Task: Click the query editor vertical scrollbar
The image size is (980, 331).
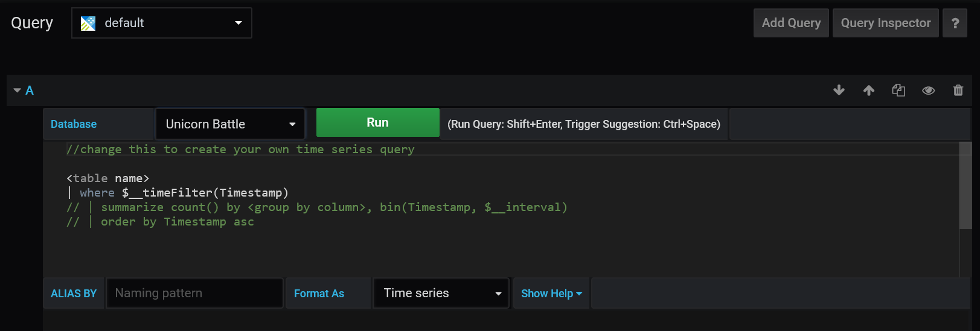Action: [x=966, y=186]
